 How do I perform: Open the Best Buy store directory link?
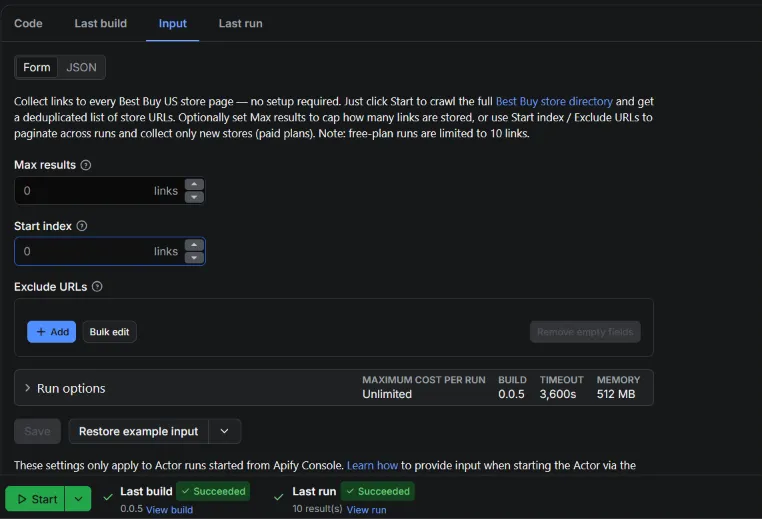pyautogui.click(x=554, y=101)
